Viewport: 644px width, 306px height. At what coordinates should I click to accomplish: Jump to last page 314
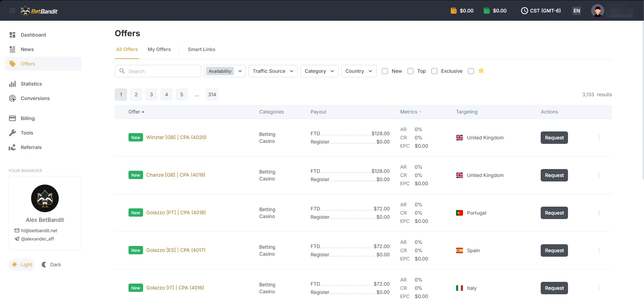point(212,95)
